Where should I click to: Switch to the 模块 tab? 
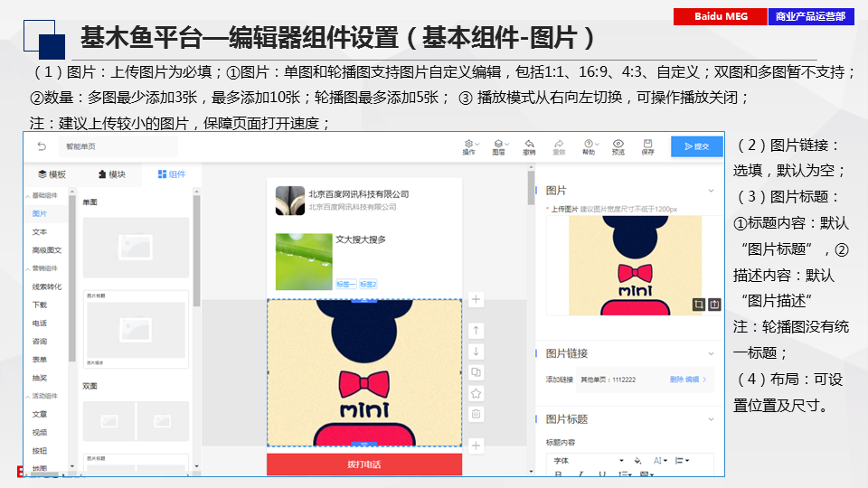(112, 174)
